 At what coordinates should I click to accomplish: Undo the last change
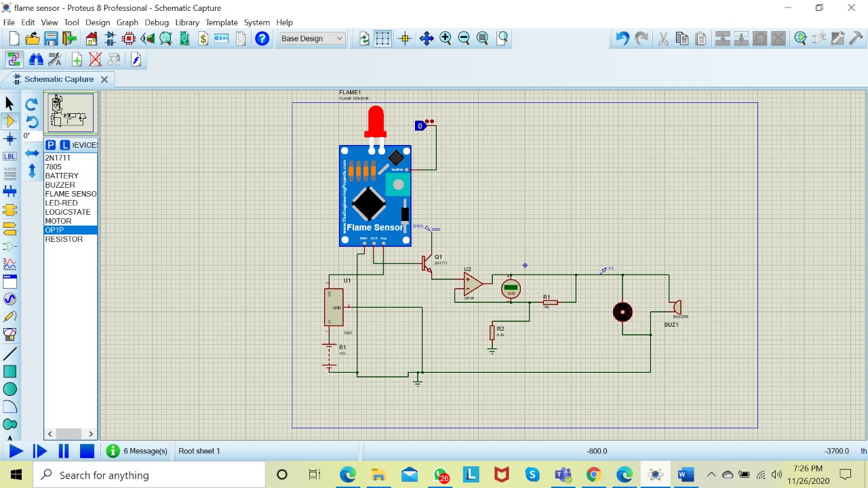tap(622, 39)
